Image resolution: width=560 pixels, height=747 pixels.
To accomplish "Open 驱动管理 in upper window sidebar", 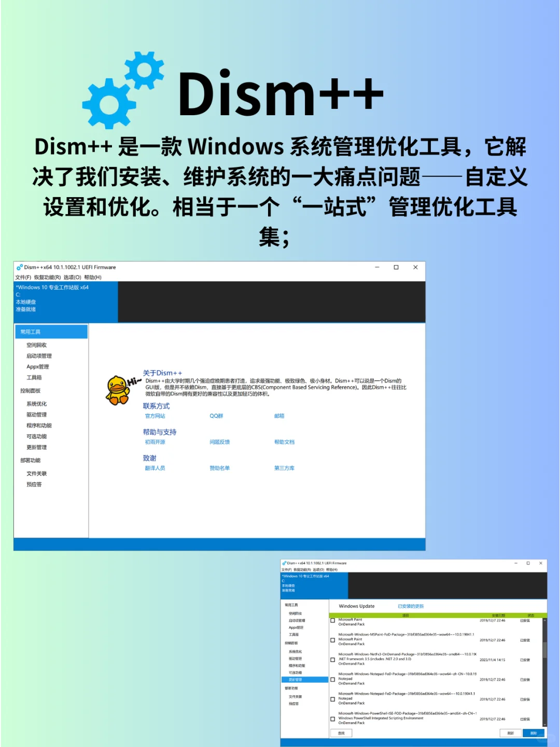I will (36, 414).
